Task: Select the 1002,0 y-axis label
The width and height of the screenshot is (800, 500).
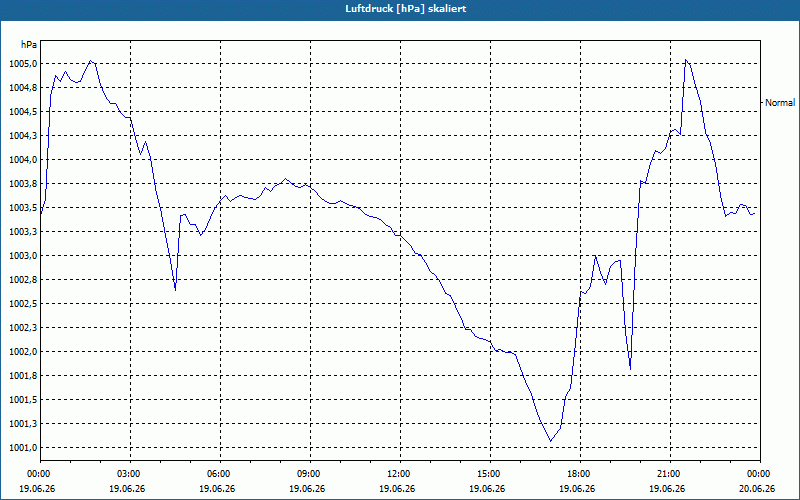Action: pyautogui.click(x=23, y=352)
